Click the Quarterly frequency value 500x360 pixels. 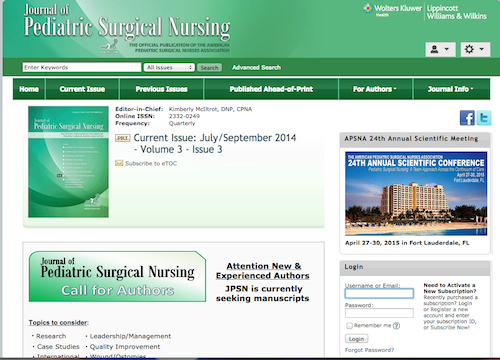(182, 123)
